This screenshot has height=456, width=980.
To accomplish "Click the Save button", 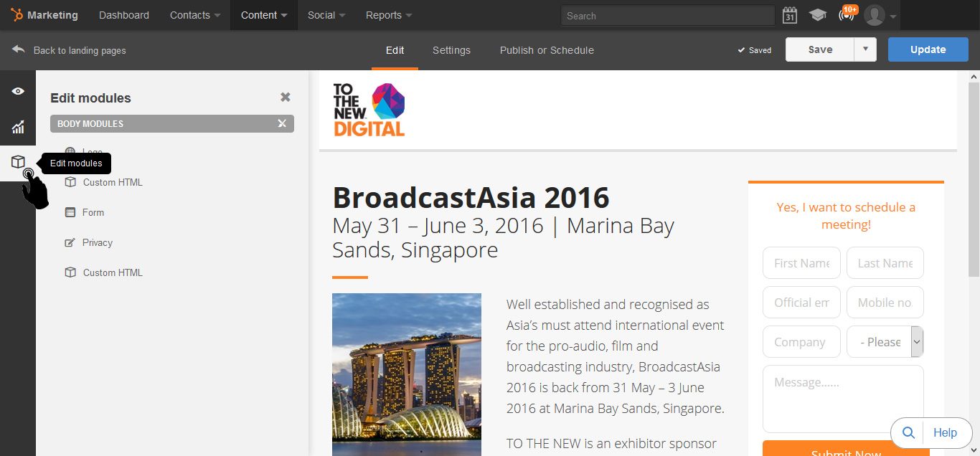I will (x=820, y=49).
